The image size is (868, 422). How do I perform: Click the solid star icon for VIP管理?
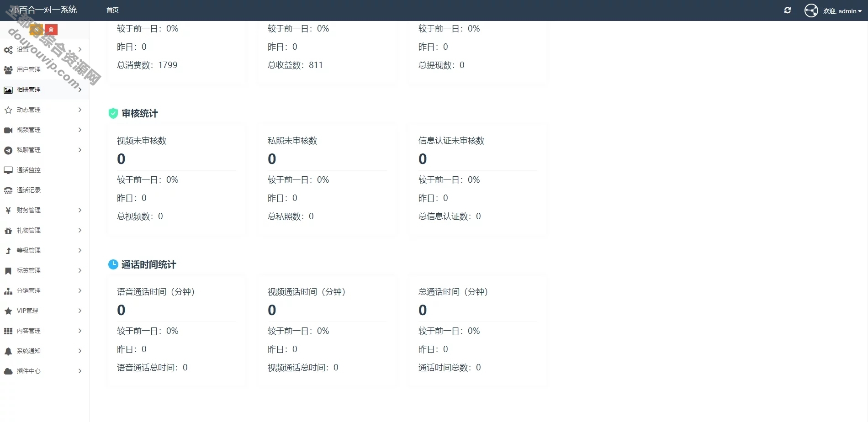tap(8, 311)
